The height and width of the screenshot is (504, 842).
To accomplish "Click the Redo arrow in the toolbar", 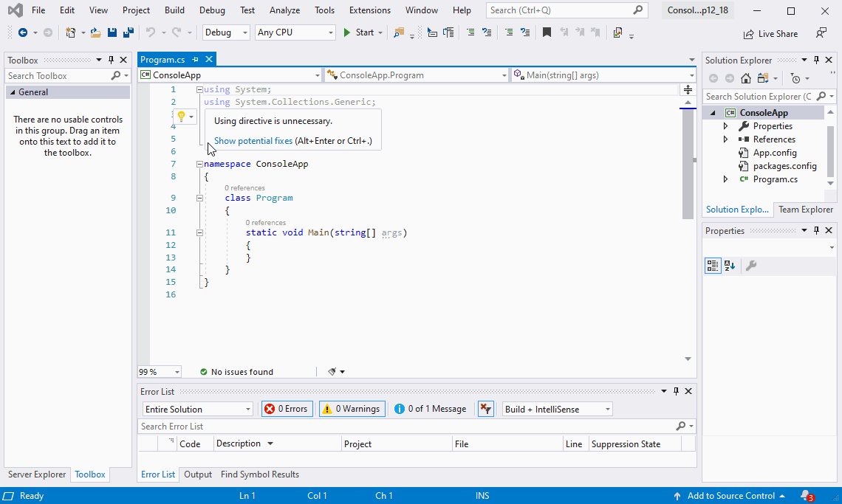I will pyautogui.click(x=176, y=32).
